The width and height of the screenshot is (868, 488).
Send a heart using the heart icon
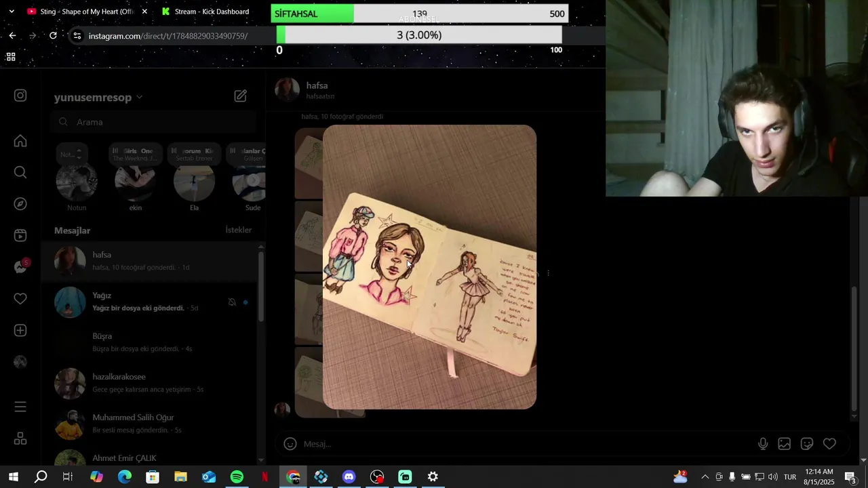[x=829, y=444]
